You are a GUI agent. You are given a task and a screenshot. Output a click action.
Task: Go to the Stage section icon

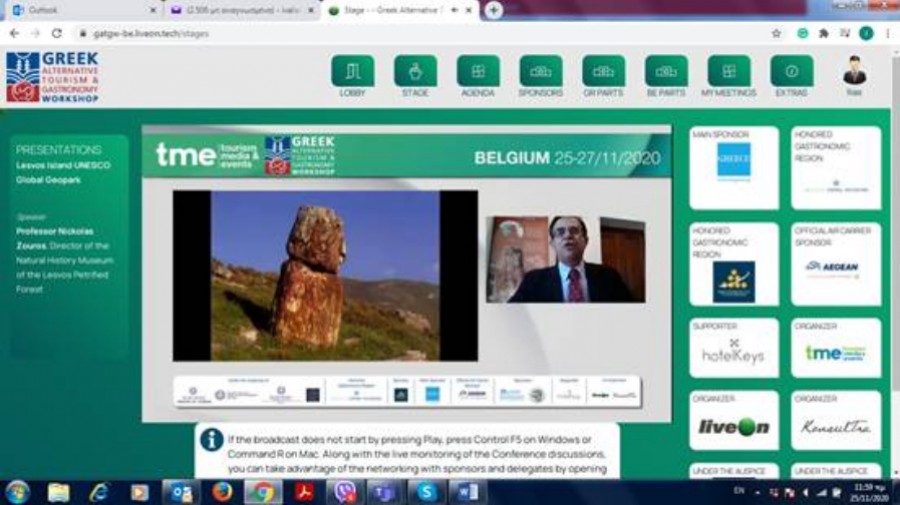click(x=415, y=72)
